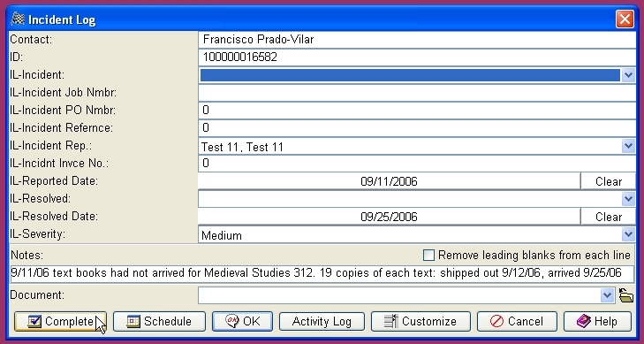Click the Complete button

(x=60, y=321)
